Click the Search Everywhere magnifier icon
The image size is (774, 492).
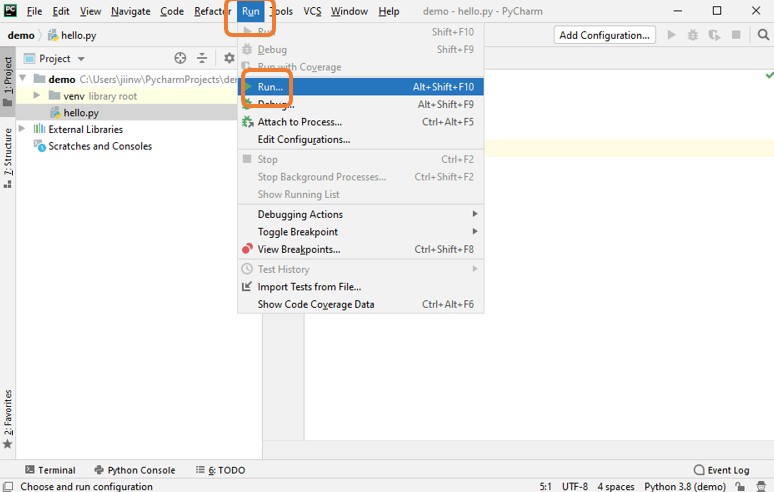[x=763, y=35]
